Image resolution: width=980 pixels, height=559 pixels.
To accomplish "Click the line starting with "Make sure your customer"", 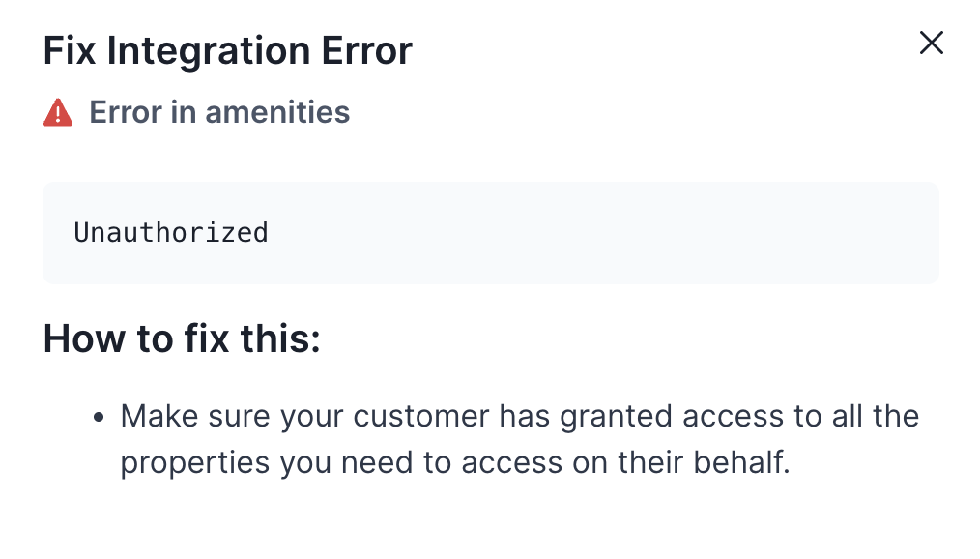I will [519, 417].
